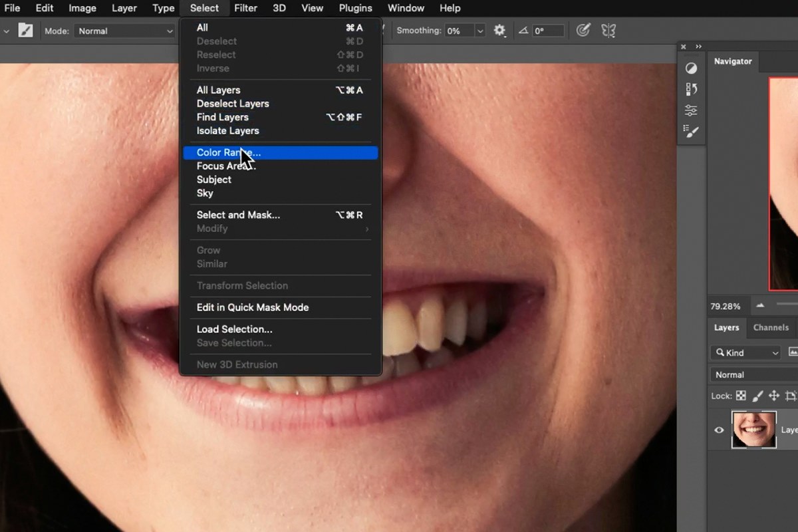Choose All Layers menu item
Image resolution: width=798 pixels, height=532 pixels.
click(280, 90)
